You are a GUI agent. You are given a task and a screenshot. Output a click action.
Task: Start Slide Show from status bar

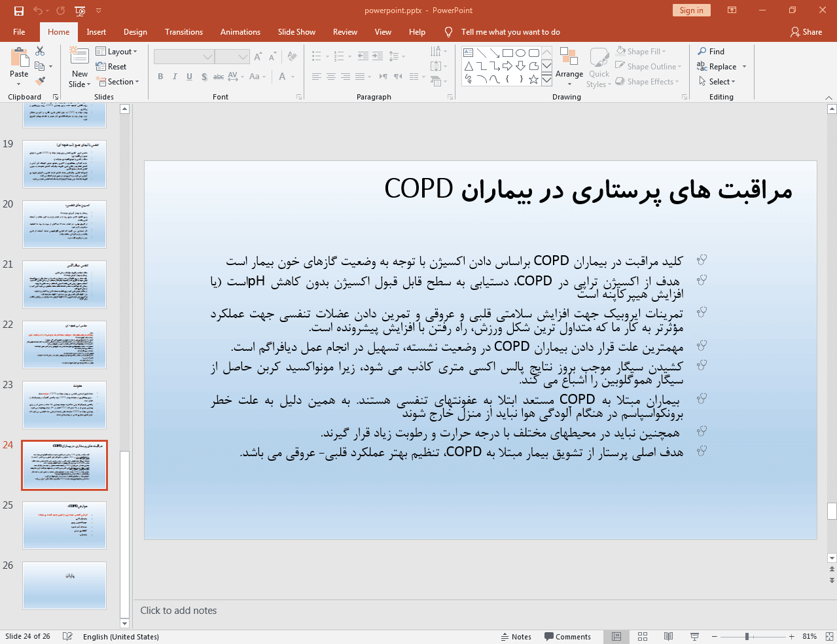coord(694,636)
